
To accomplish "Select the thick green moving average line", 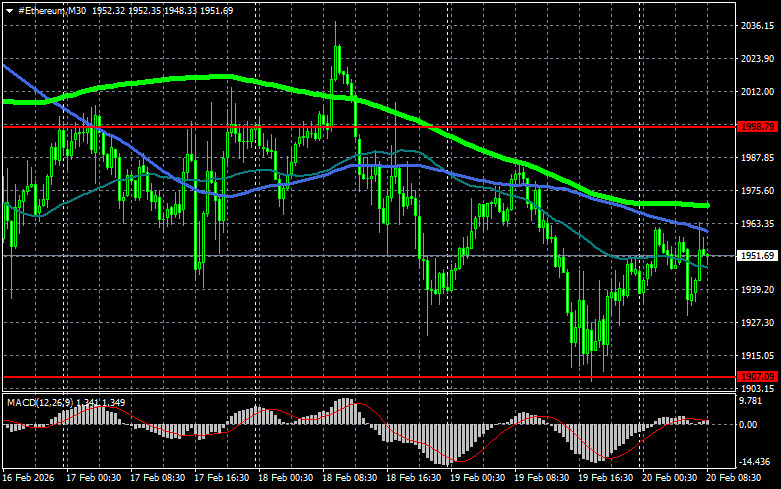I will point(200,77).
